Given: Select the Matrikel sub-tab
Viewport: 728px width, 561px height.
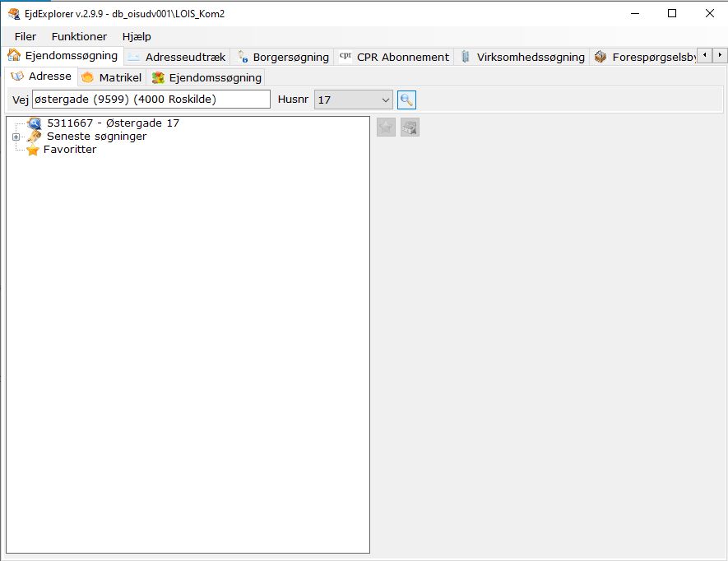Looking at the screenshot, I should [x=112, y=77].
